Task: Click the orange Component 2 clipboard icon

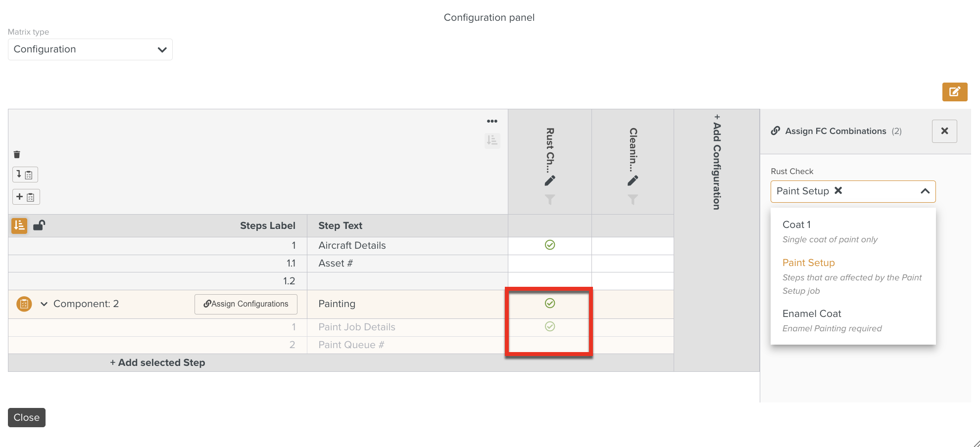Action: [x=24, y=304]
